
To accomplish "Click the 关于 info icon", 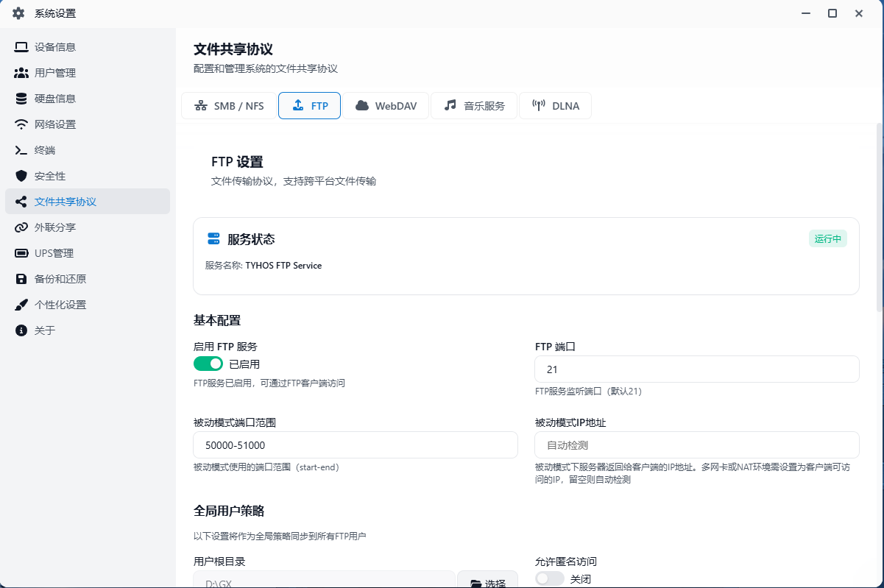I will coord(21,330).
